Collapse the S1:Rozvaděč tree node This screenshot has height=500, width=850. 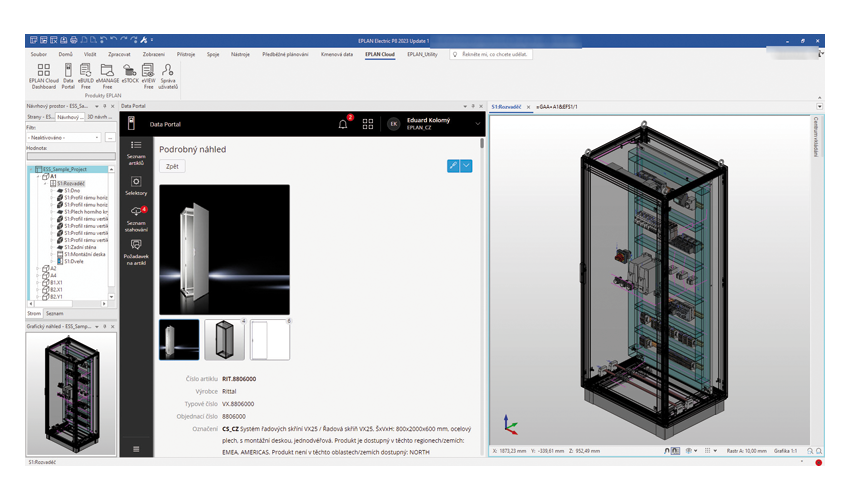pyautogui.click(x=46, y=184)
